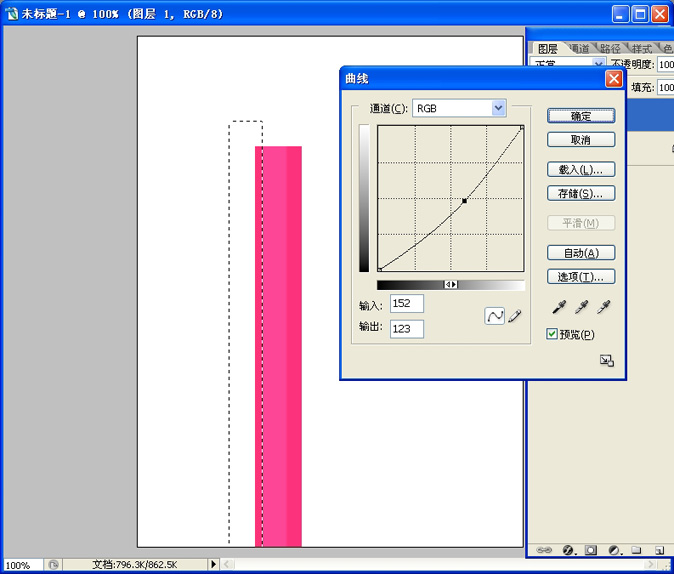The width and height of the screenshot is (674, 574).
Task: Click the bottom-left endpoint of the curve
Action: [380, 270]
